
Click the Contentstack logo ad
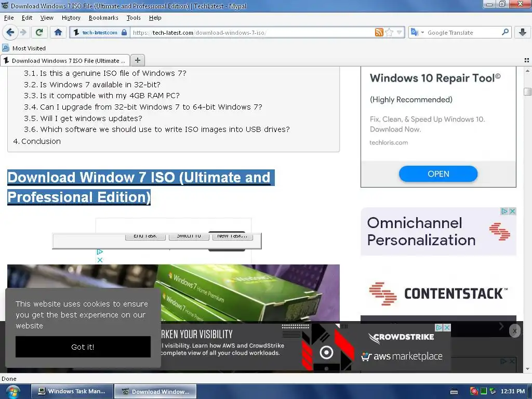tap(438, 294)
